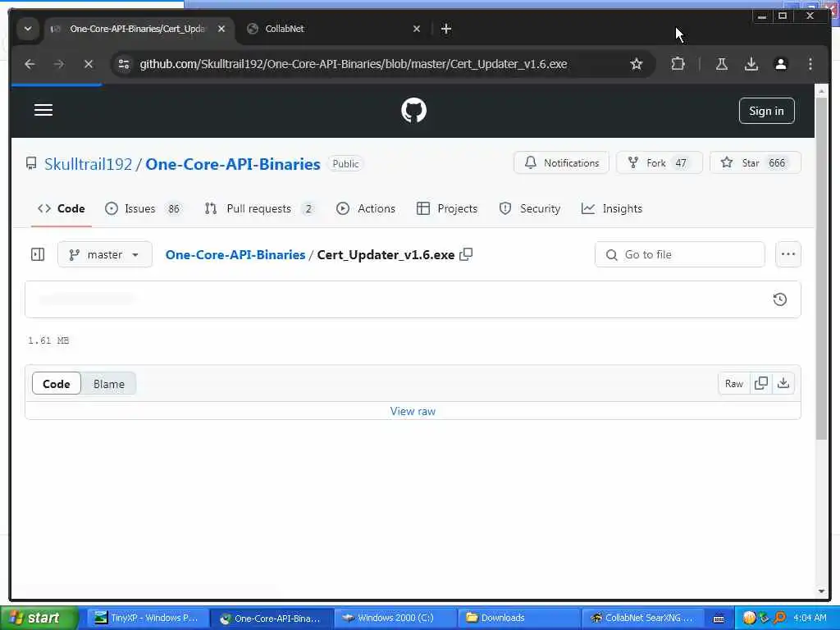Open the Security tab
The height and width of the screenshot is (630, 840).
[x=529, y=208]
